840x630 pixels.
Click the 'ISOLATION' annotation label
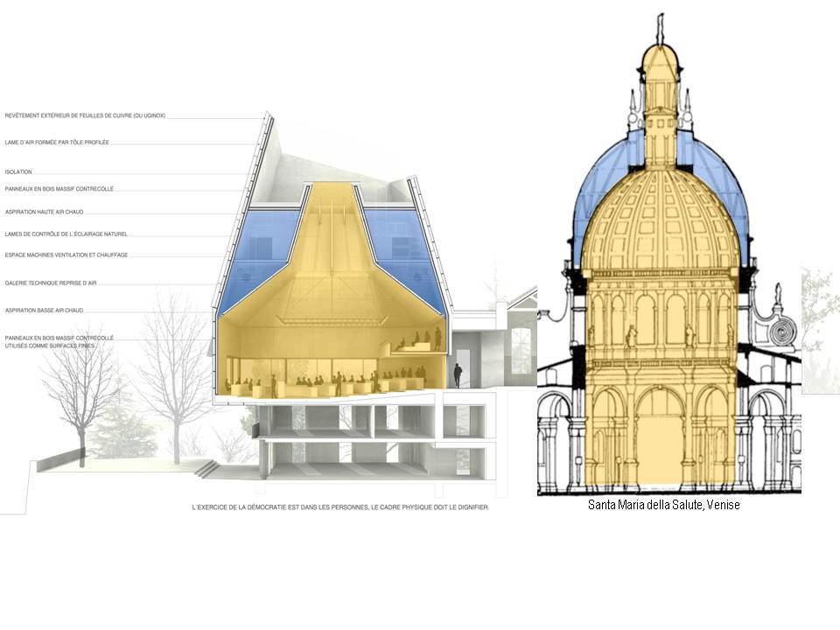(x=18, y=172)
